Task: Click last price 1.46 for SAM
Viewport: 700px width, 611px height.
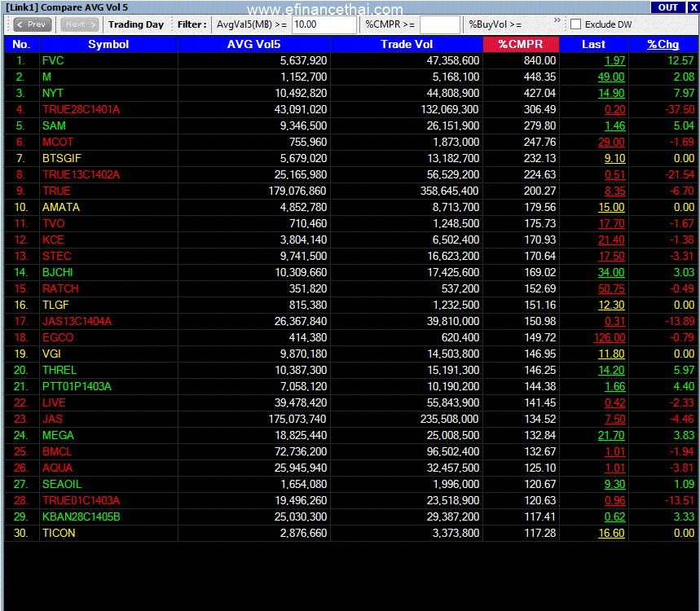Action: pos(614,125)
